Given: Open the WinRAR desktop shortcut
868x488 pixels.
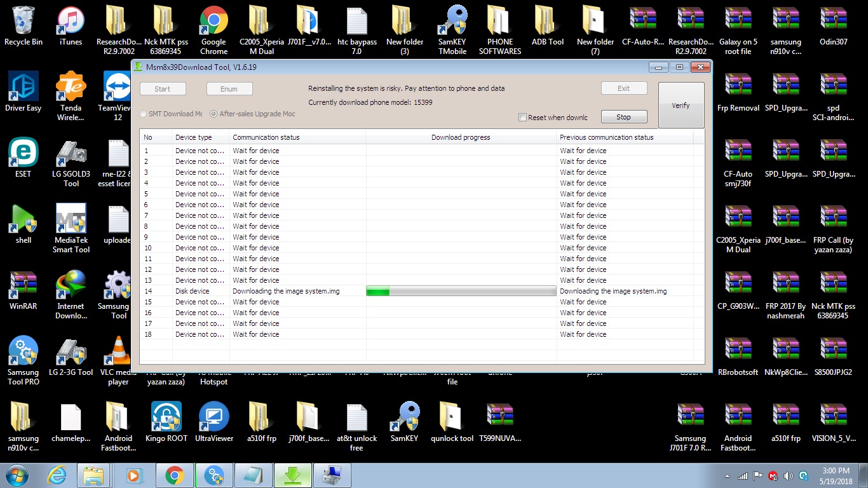Looking at the screenshot, I should tap(24, 290).
